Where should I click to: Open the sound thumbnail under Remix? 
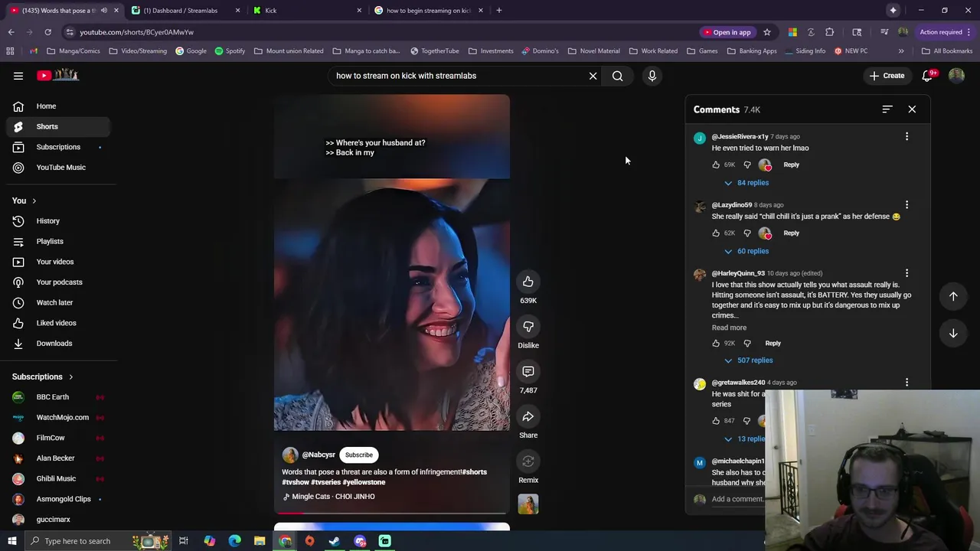coord(528,504)
